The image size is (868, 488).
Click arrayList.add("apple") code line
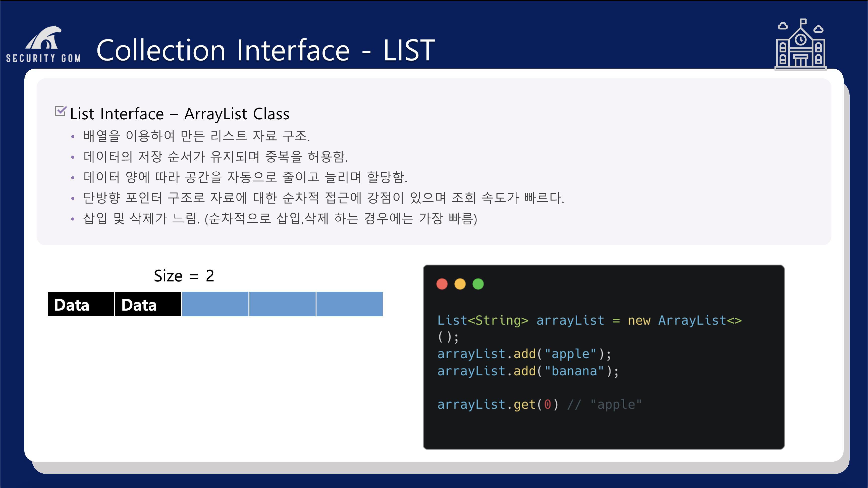524,354
